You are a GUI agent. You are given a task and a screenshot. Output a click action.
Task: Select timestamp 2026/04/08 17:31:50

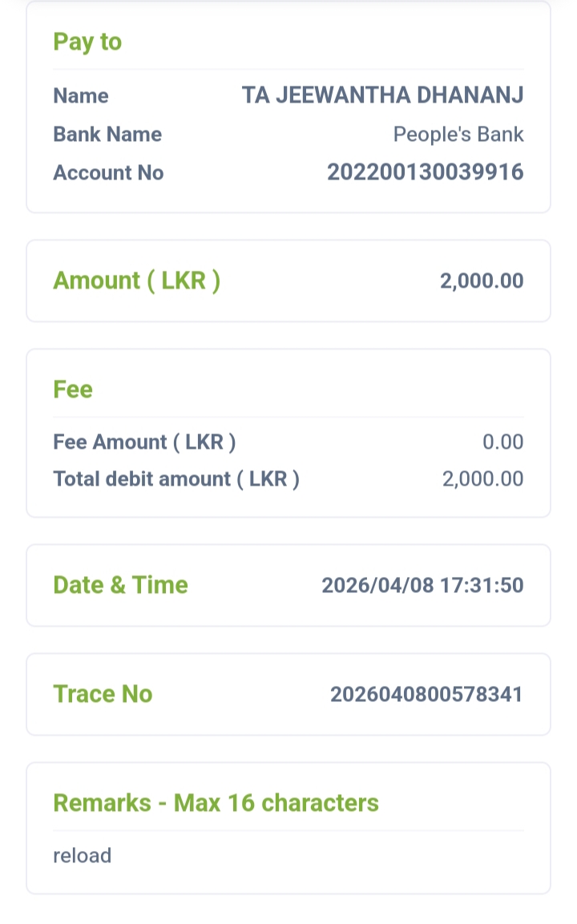[x=422, y=586]
